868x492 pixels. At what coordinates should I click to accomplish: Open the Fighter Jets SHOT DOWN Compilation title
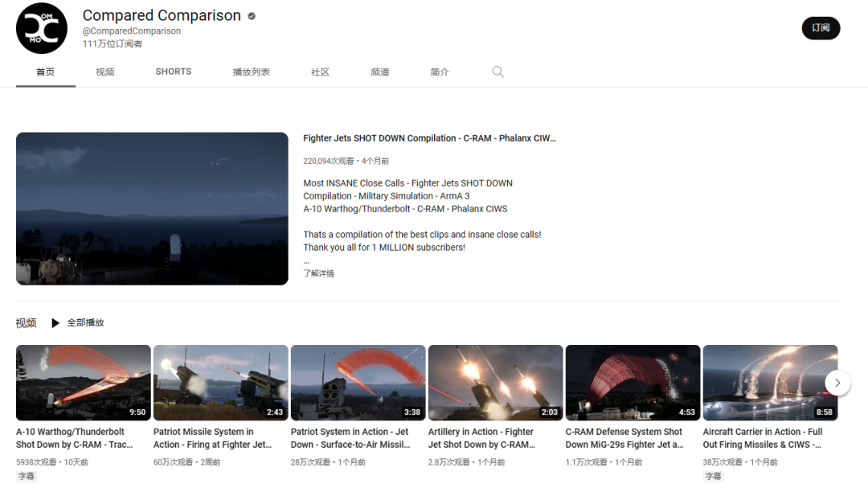pos(429,138)
